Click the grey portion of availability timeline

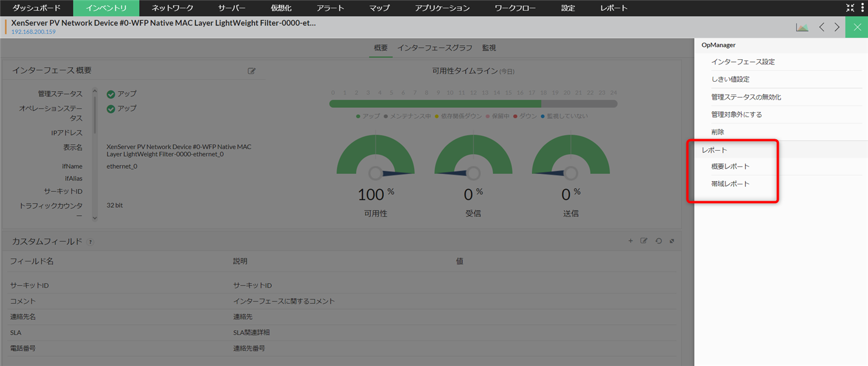579,104
